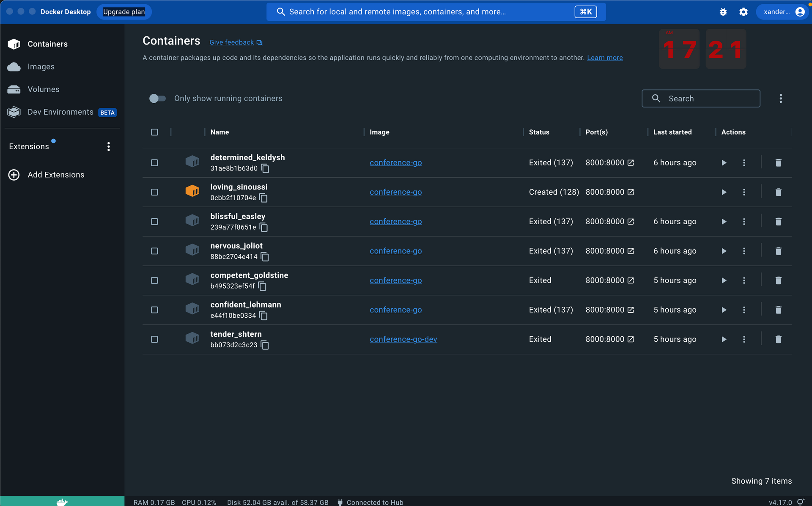Toggle only show running containers
The image size is (812, 506).
157,99
